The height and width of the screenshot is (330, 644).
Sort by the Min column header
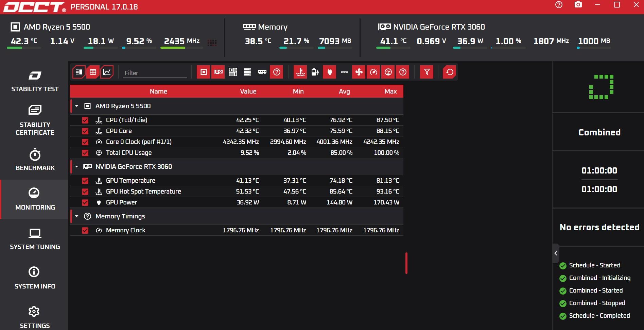(298, 91)
